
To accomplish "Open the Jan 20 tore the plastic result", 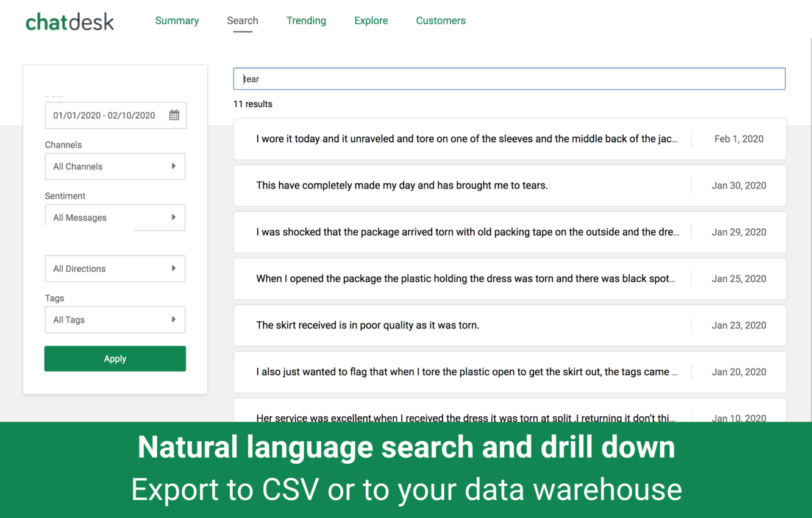I will (x=466, y=372).
